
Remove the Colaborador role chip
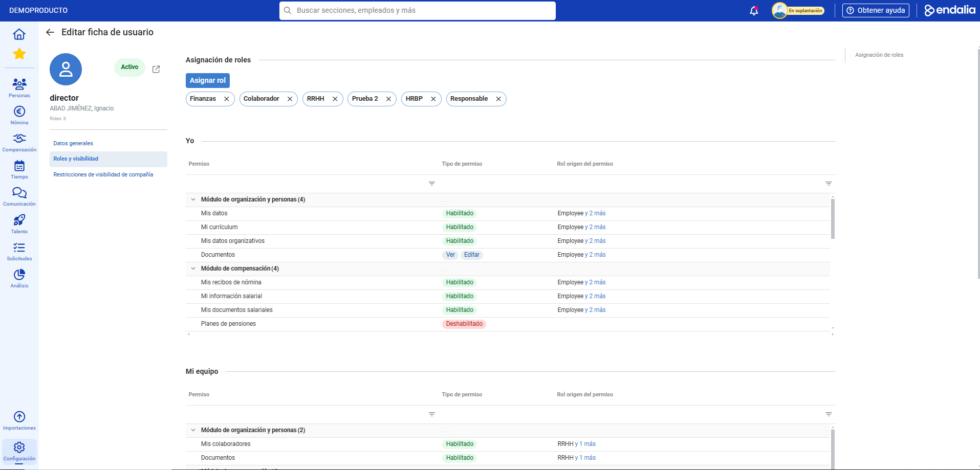tap(290, 99)
